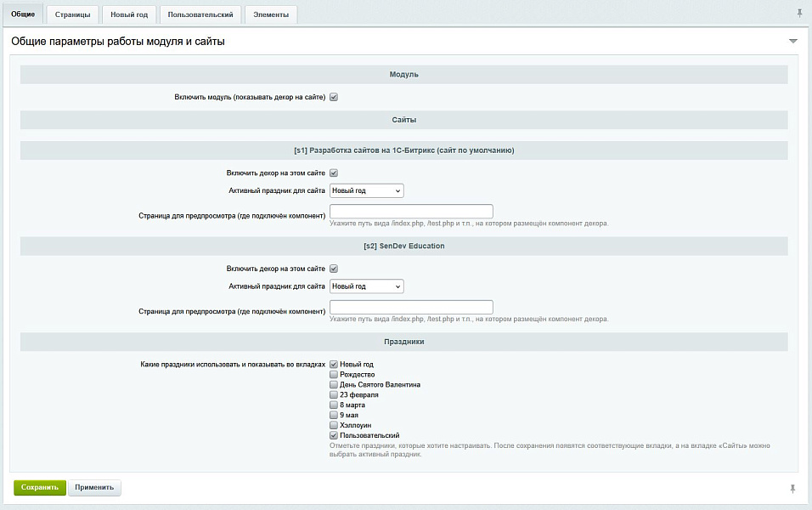Click the green 'Сохранить' button

[40, 487]
